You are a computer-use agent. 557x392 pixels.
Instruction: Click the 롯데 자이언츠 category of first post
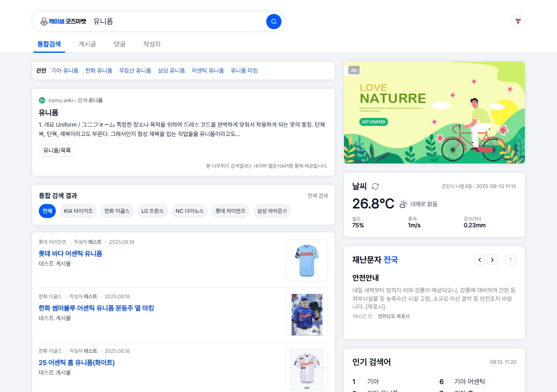(52, 242)
